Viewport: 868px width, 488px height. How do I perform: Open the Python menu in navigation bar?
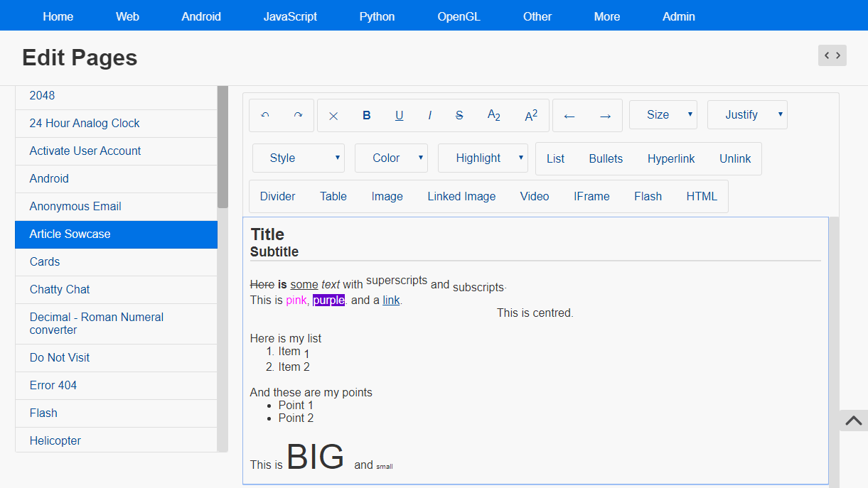click(x=377, y=16)
